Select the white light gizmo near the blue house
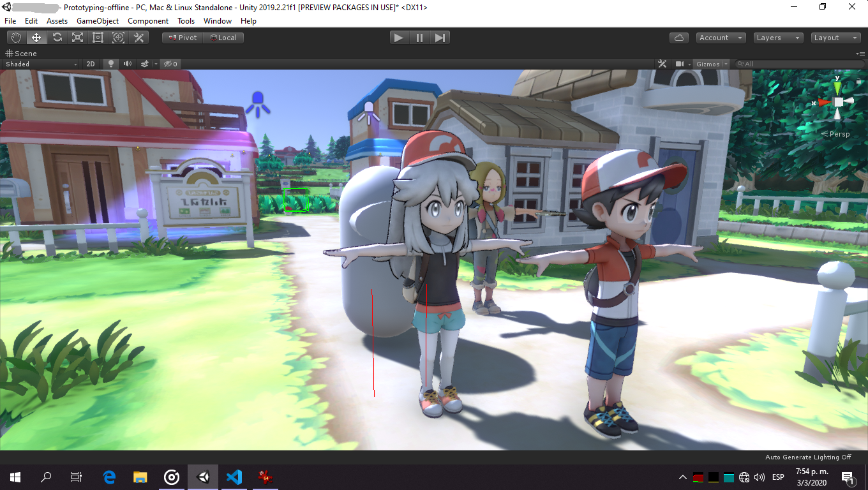This screenshot has width=868, height=490. pos(368,112)
